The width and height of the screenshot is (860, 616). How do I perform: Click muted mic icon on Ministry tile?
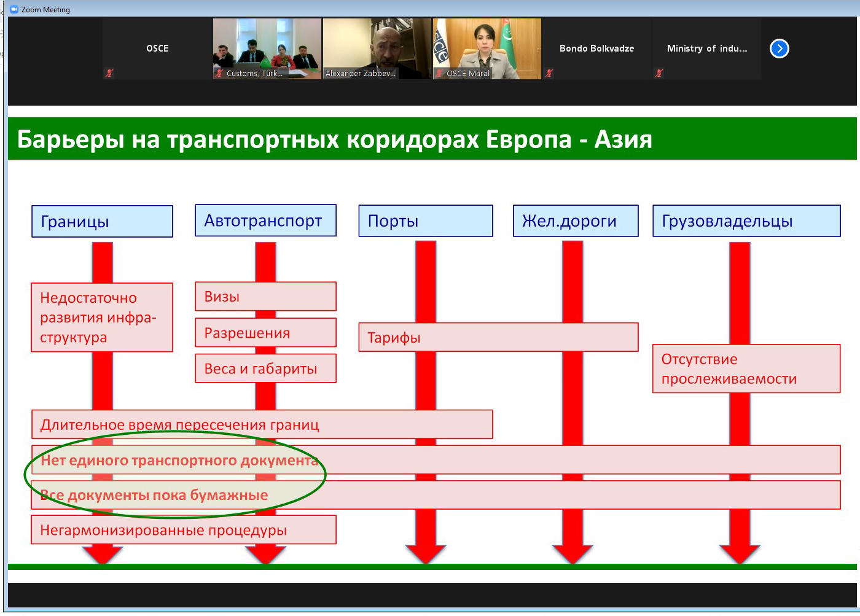(659, 73)
